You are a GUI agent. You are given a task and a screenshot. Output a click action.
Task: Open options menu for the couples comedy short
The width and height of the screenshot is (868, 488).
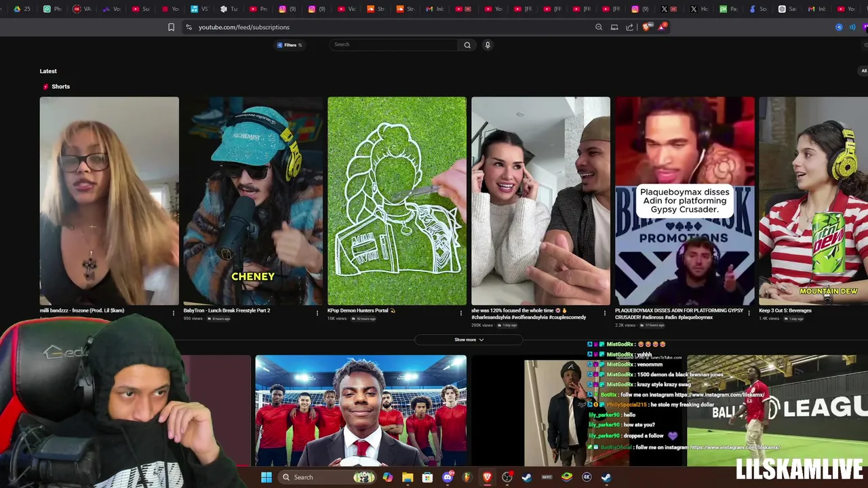(x=605, y=313)
